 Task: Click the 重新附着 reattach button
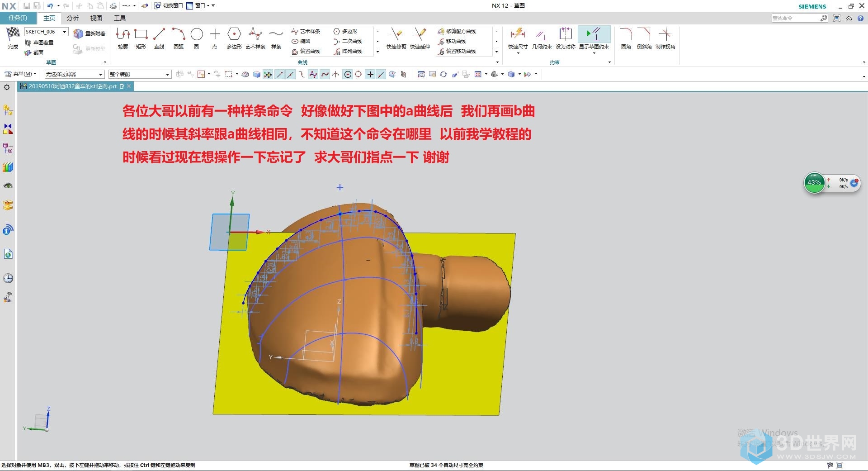[x=90, y=33]
